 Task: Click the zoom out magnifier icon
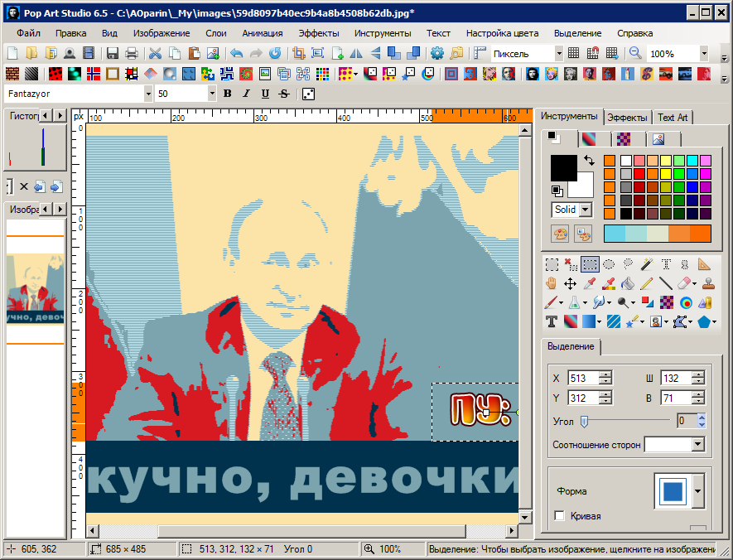coord(634,53)
